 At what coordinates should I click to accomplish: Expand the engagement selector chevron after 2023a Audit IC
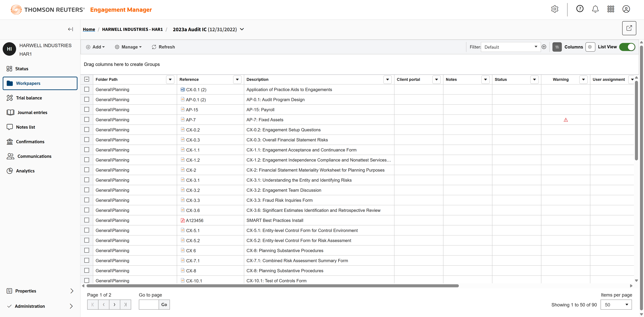click(242, 29)
